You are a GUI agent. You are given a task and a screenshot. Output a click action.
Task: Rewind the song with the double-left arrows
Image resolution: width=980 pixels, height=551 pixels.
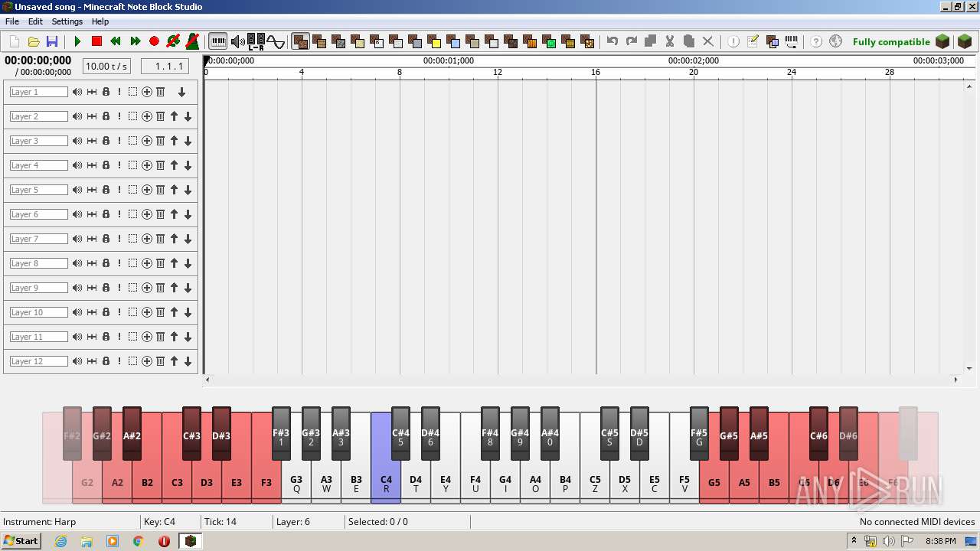click(x=116, y=41)
